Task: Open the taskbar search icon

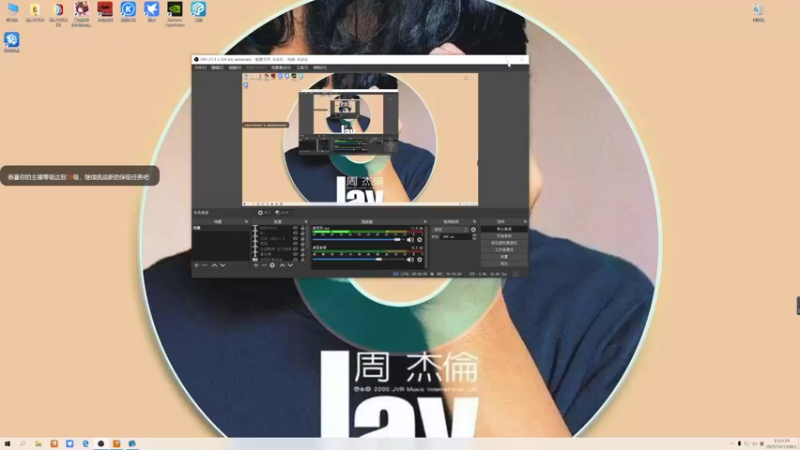Action: [22, 444]
